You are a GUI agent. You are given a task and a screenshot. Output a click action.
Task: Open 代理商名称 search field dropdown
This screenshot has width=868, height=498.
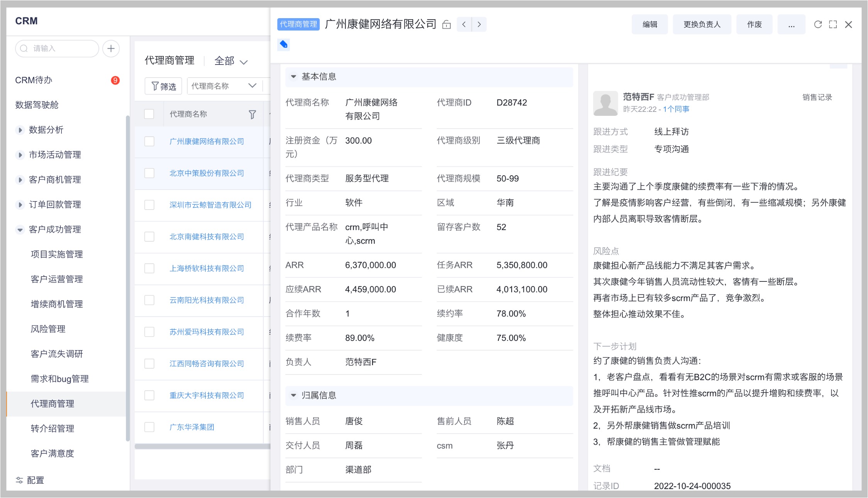point(224,86)
